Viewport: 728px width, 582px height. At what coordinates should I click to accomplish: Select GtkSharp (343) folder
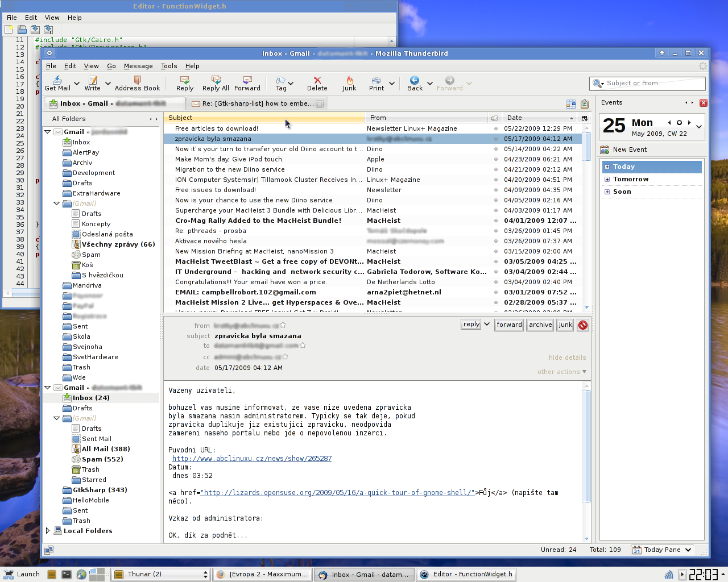coord(100,490)
